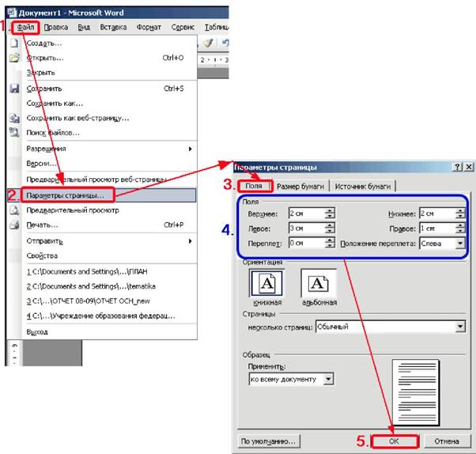Image resolution: width=476 pixels, height=454 pixels.
Task: Click the Сохранить floppy disk icon
Action: tap(14, 89)
